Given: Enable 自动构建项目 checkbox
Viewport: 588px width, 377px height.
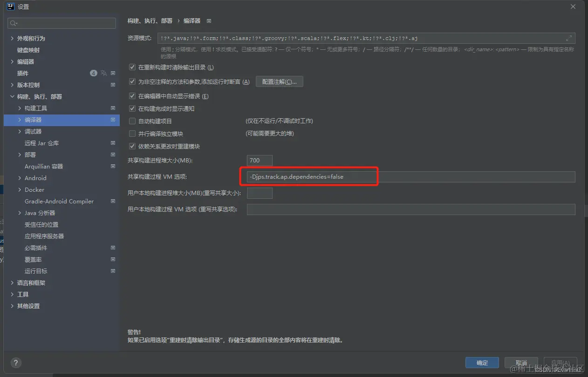Looking at the screenshot, I should pyautogui.click(x=132, y=121).
